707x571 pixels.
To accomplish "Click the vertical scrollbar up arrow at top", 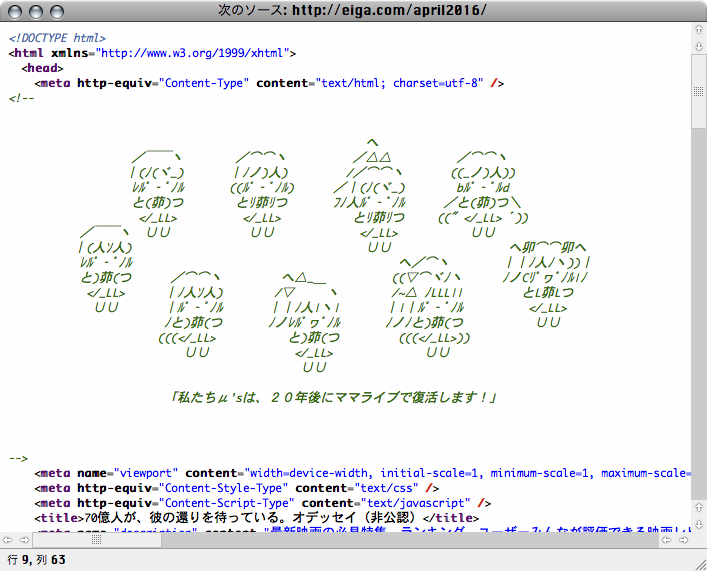I will tap(698, 30).
